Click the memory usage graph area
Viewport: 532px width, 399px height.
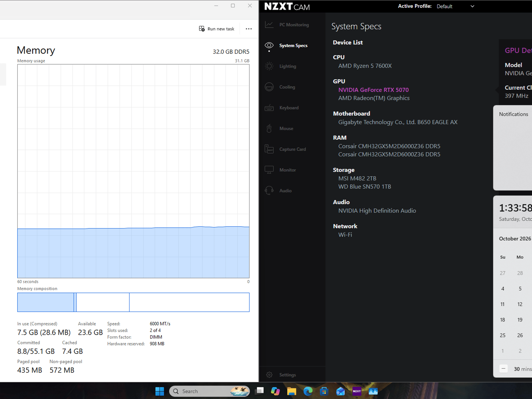(133, 171)
